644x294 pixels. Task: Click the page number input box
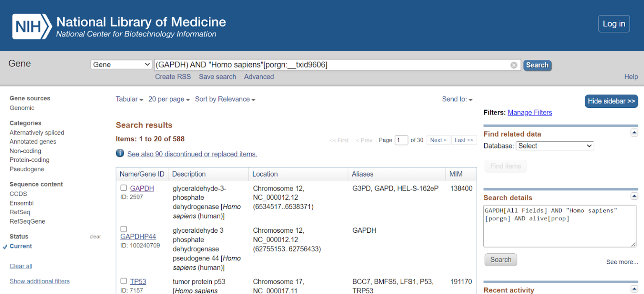click(401, 140)
